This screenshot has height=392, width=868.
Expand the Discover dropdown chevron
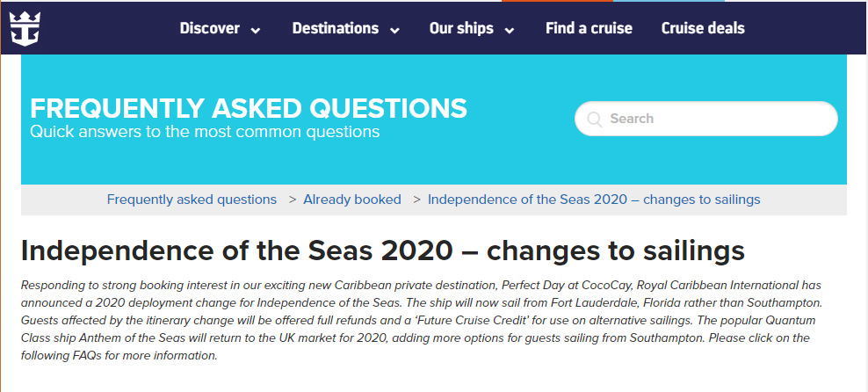[256, 30]
